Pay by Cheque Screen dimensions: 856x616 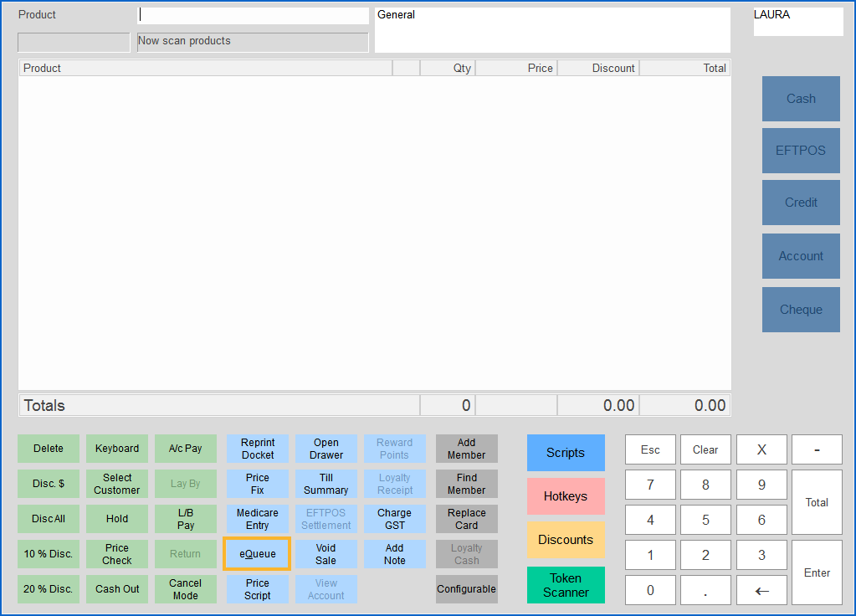[x=800, y=310]
